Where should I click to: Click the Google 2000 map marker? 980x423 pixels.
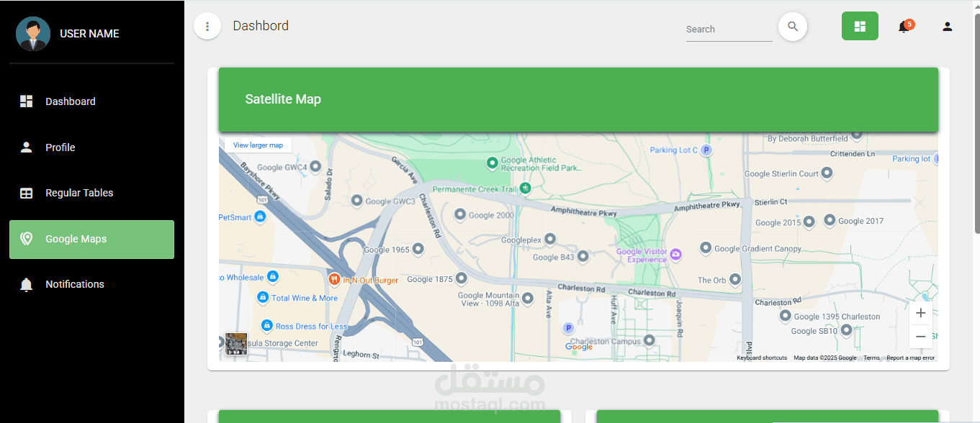click(460, 214)
